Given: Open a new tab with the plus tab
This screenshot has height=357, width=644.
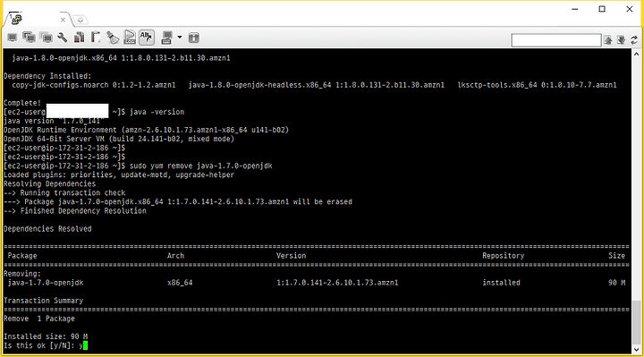Looking at the screenshot, I should [x=80, y=20].
